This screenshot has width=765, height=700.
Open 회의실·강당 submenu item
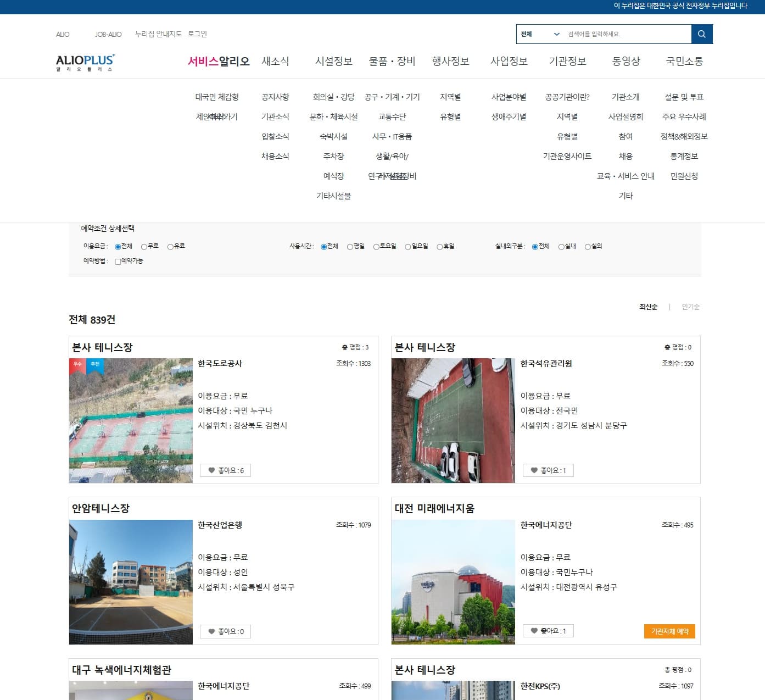pos(333,97)
